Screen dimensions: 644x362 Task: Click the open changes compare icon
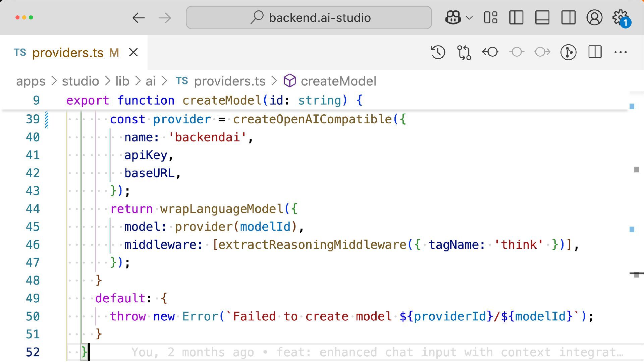pos(464,52)
